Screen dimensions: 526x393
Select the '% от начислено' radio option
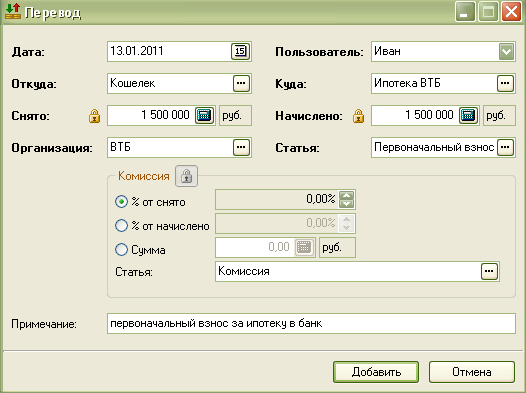coord(121,226)
